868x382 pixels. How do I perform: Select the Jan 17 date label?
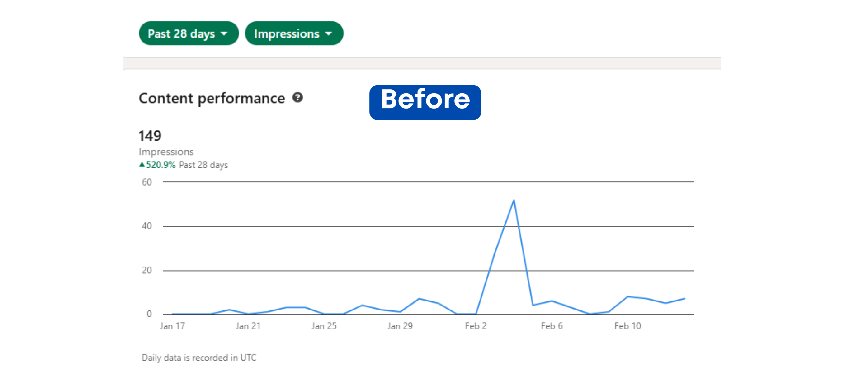[172, 326]
